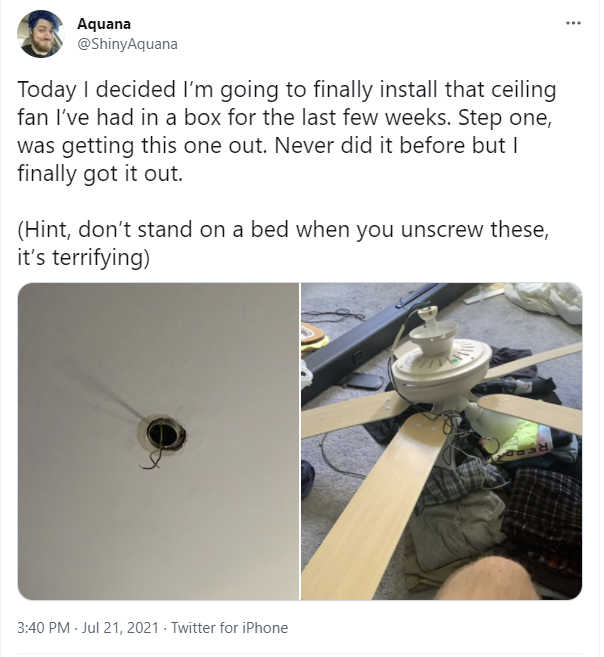Screen dimensions: 604x657
Task: Select the Jul 21, 2021 date
Action: [x=120, y=628]
